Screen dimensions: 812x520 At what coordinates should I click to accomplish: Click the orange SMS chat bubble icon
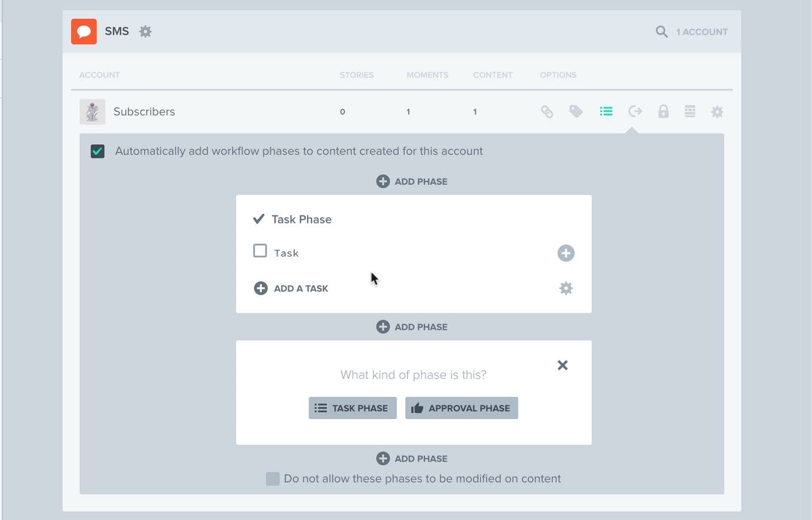click(84, 31)
